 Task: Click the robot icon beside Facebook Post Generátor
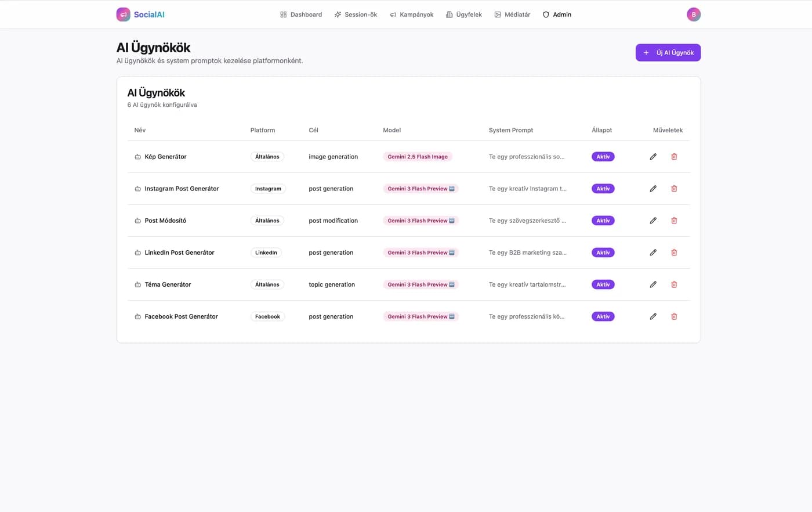click(x=137, y=316)
